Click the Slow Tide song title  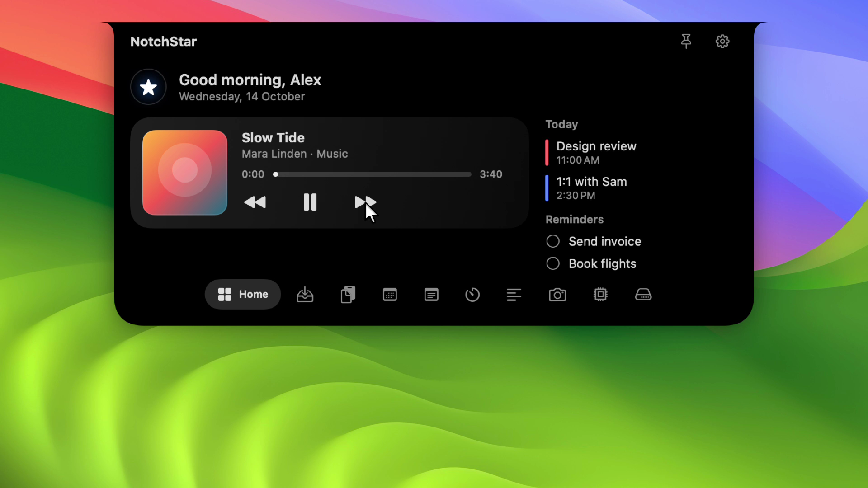pos(273,138)
